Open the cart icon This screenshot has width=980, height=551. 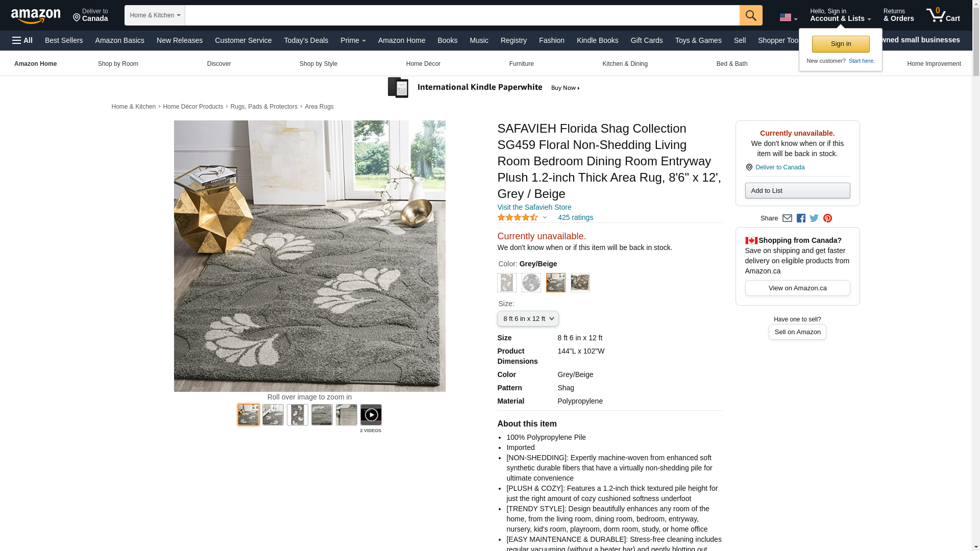(x=943, y=15)
